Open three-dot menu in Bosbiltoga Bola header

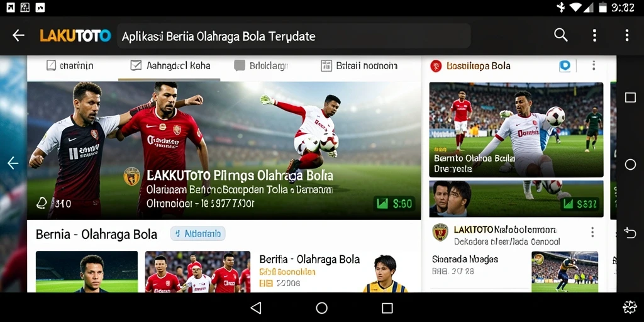click(594, 65)
